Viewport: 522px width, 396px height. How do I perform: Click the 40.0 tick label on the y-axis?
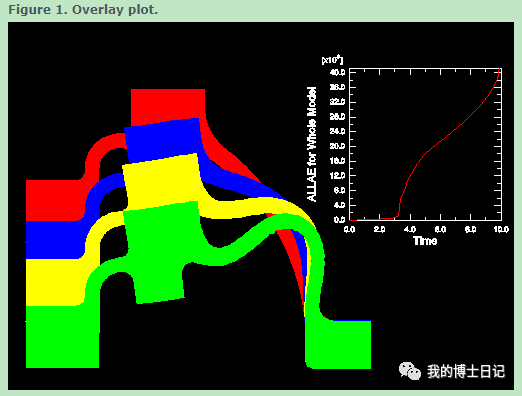click(x=337, y=72)
